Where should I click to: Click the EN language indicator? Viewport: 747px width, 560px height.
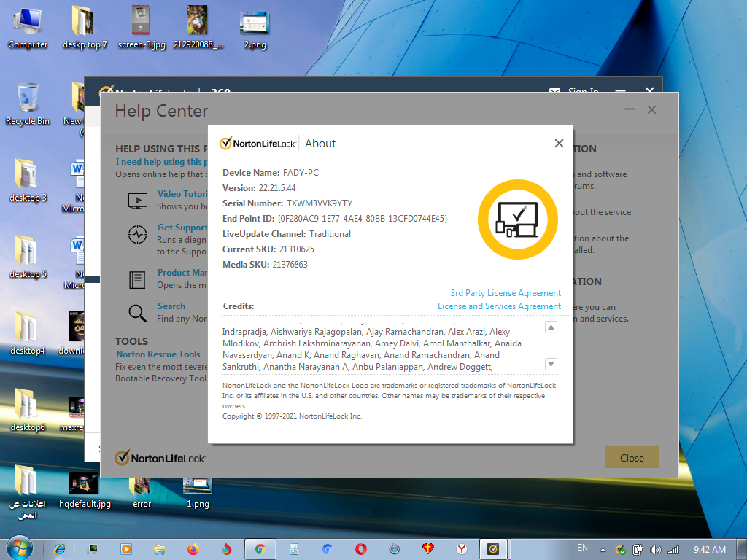point(582,548)
